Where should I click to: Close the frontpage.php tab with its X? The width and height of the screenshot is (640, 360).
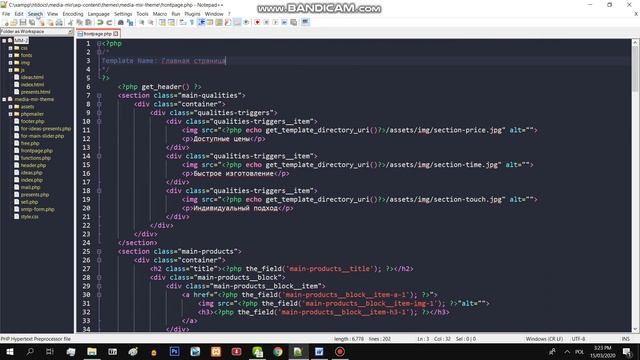(116, 34)
